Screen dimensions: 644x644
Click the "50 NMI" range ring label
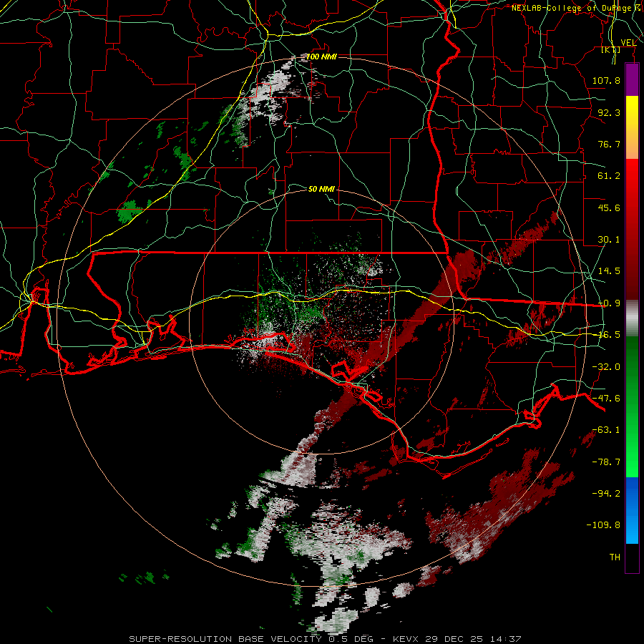click(321, 189)
